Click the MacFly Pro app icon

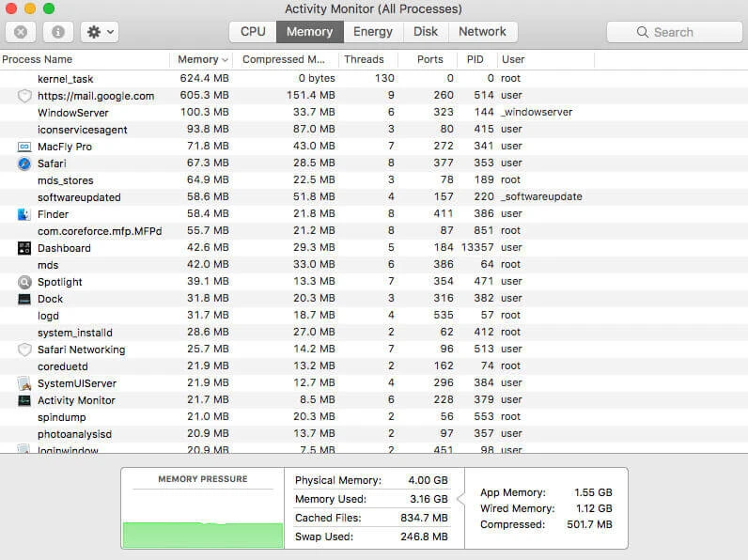click(24, 147)
